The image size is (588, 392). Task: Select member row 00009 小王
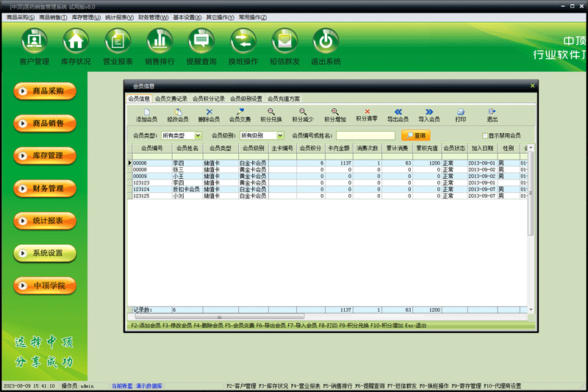tap(328, 176)
